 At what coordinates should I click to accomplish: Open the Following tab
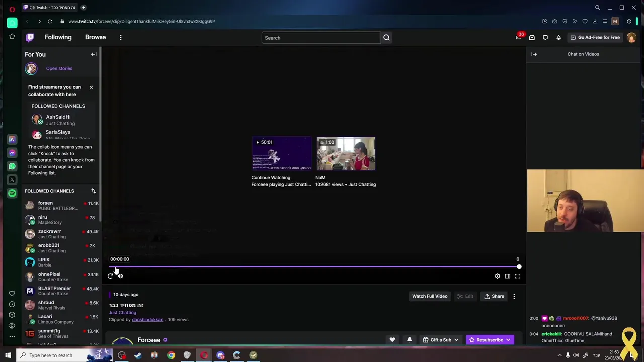(58, 37)
